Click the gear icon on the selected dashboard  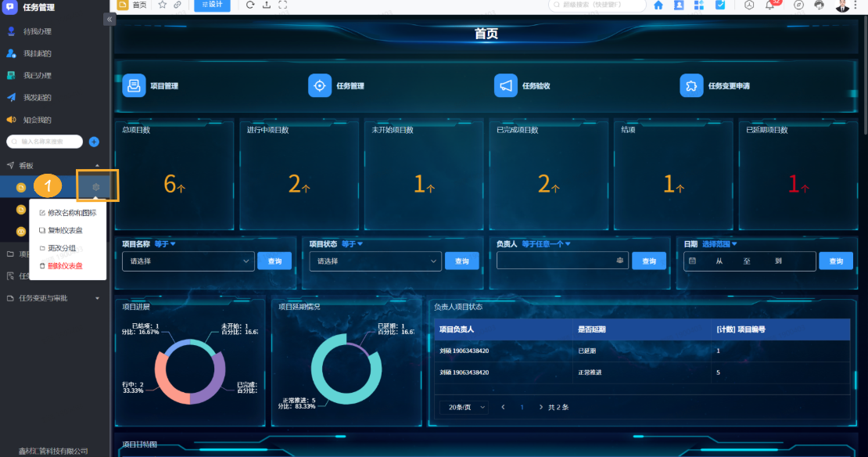pos(96,187)
